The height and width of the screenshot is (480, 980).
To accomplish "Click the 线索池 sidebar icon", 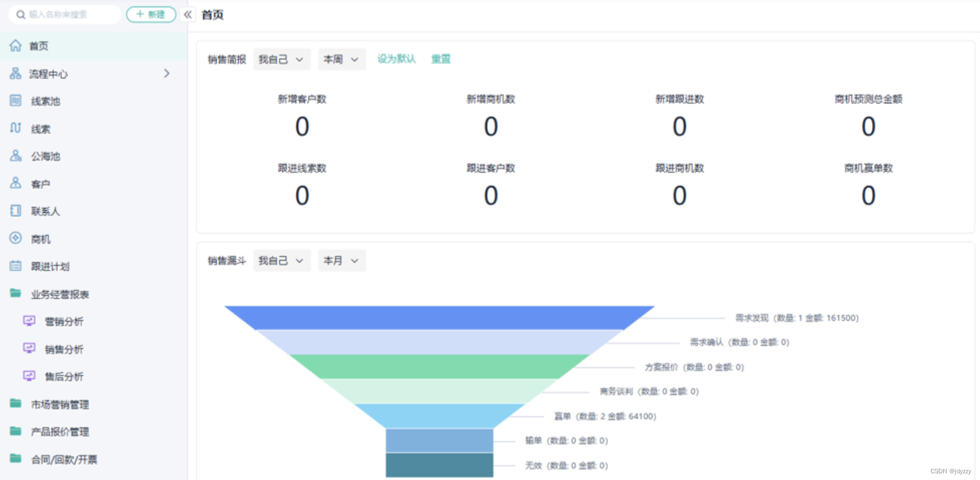I will tap(16, 101).
